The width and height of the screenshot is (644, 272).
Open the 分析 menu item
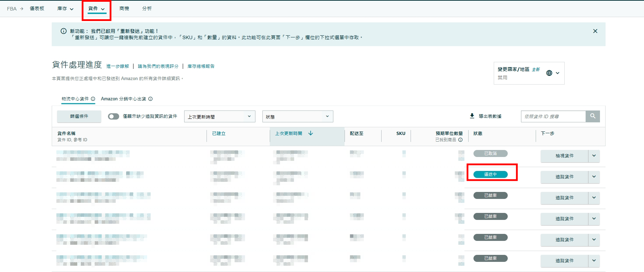click(147, 9)
